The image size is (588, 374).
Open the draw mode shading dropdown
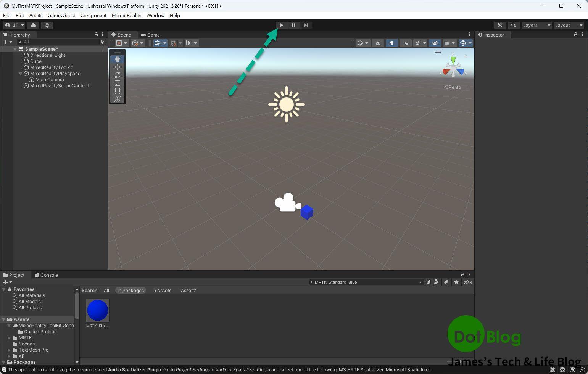[x=362, y=43]
